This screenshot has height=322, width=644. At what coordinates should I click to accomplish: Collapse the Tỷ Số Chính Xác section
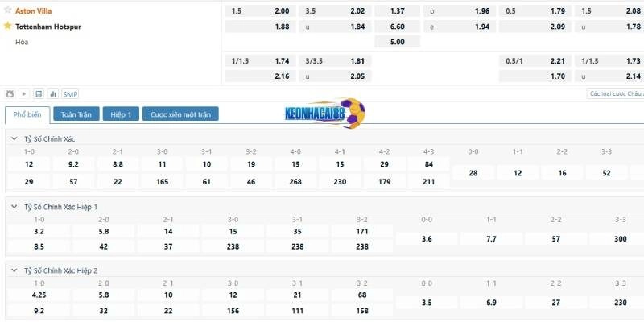pyautogui.click(x=14, y=138)
